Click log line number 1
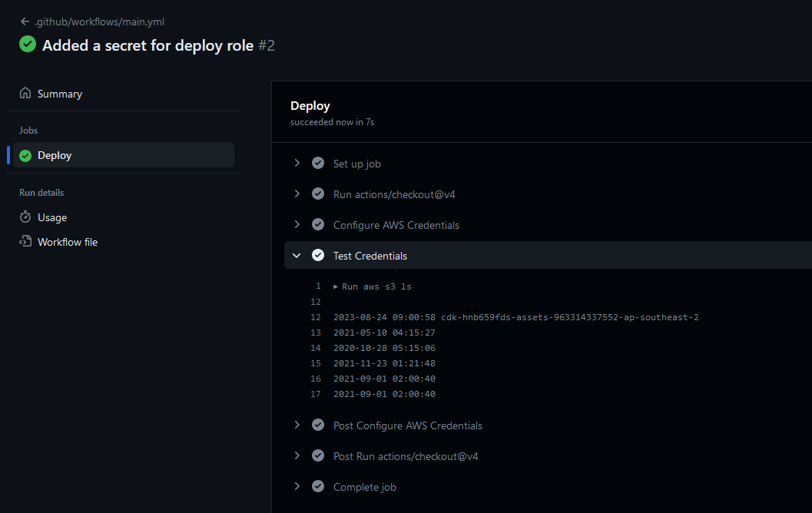Screen dimensions: 812x513 pos(318,286)
